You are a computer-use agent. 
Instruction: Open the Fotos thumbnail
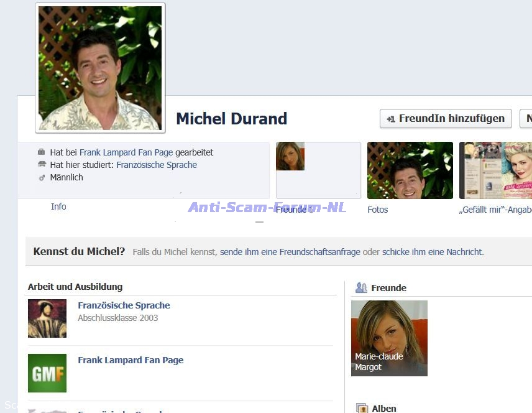coord(410,170)
